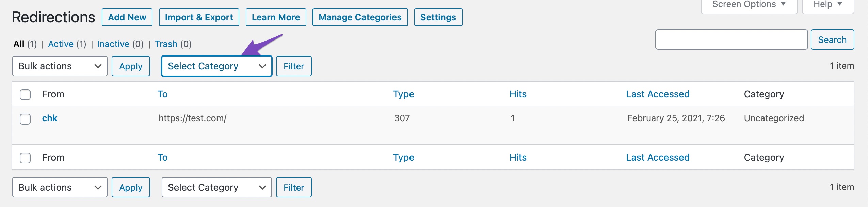Click the Learn More button
Image resolution: width=868 pixels, height=207 pixels.
pos(276,17)
